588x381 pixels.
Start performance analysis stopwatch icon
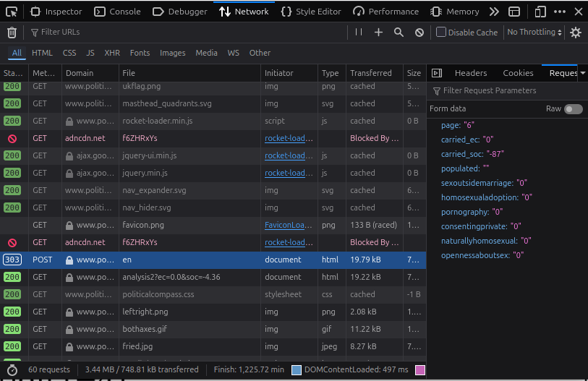pos(12,369)
